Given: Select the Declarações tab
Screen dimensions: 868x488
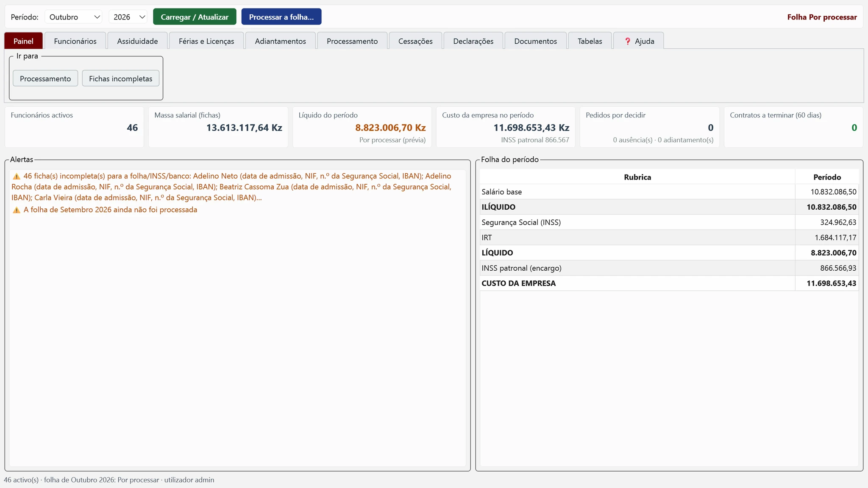Looking at the screenshot, I should (473, 41).
